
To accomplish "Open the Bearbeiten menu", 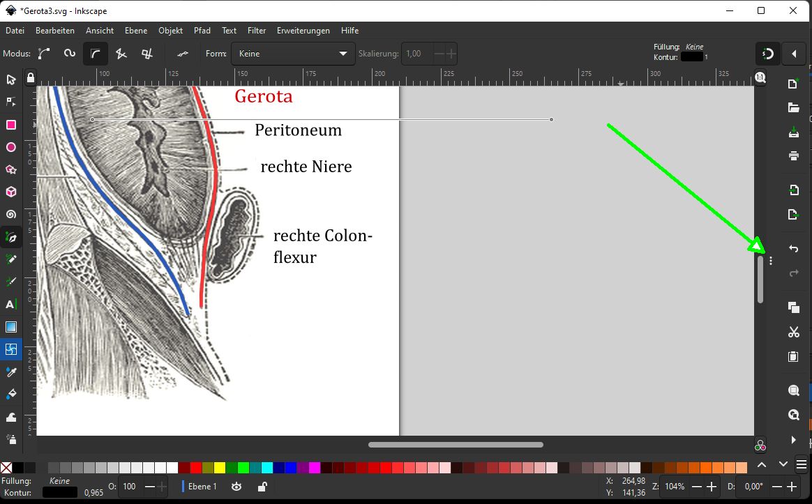I will [x=55, y=31].
